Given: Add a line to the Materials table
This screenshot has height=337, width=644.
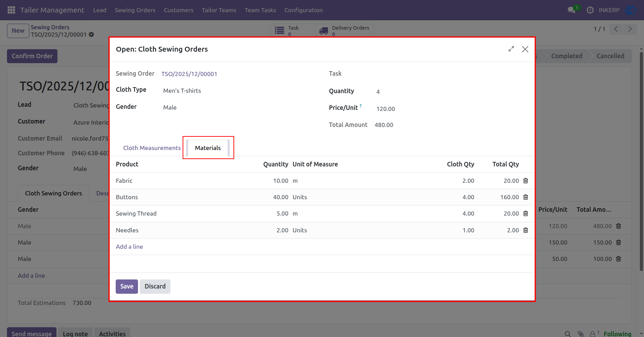Looking at the screenshot, I should (129, 247).
